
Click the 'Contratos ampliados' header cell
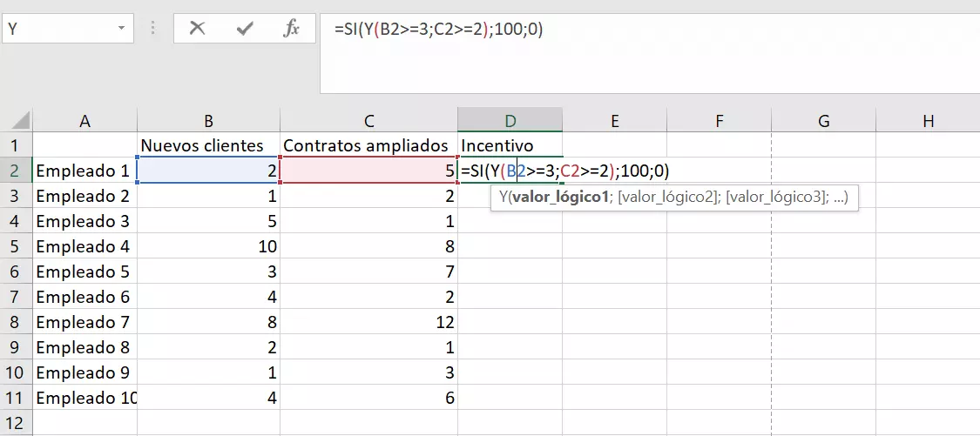368,145
